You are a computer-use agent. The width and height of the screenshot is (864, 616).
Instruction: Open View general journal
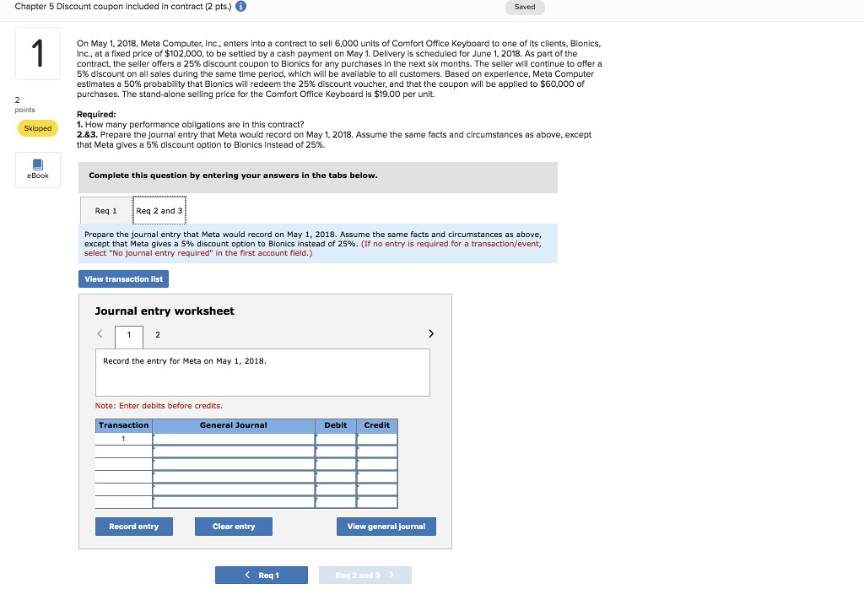tap(386, 527)
